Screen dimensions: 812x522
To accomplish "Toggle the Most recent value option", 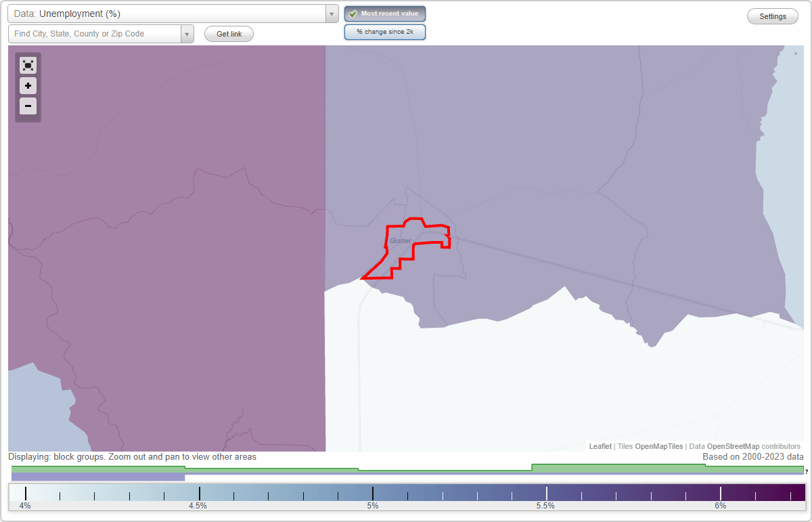I will (385, 14).
